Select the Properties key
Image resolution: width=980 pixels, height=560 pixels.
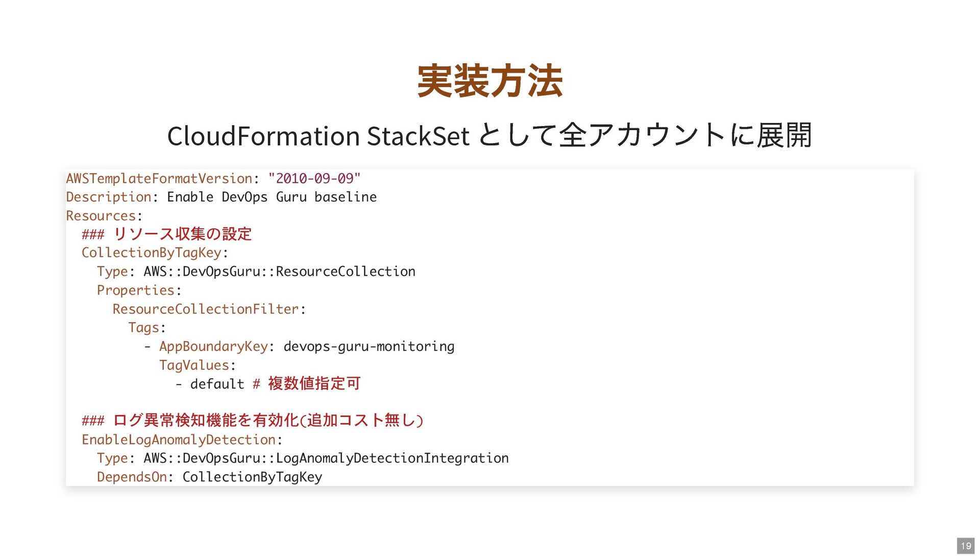[136, 290]
